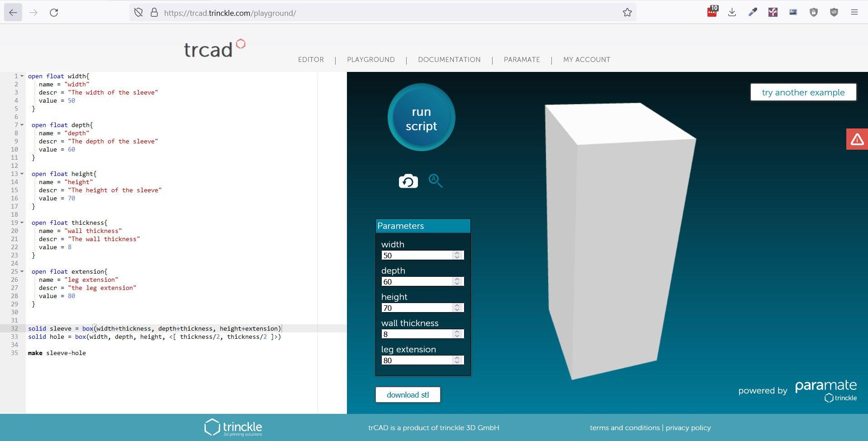Click the camera reset view icon
Image resolution: width=868 pixels, height=441 pixels.
(x=407, y=180)
